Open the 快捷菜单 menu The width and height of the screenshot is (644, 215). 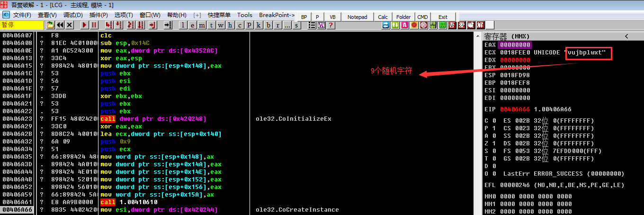219,15
